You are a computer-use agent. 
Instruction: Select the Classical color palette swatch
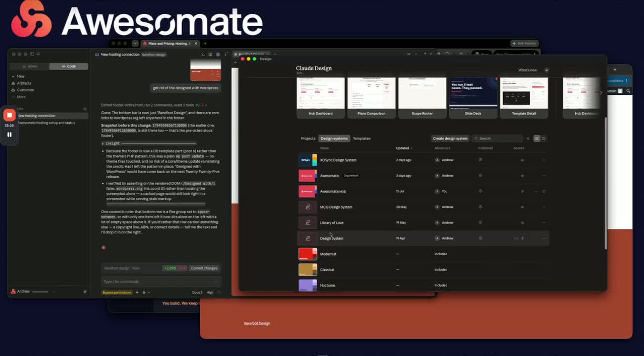(x=308, y=269)
